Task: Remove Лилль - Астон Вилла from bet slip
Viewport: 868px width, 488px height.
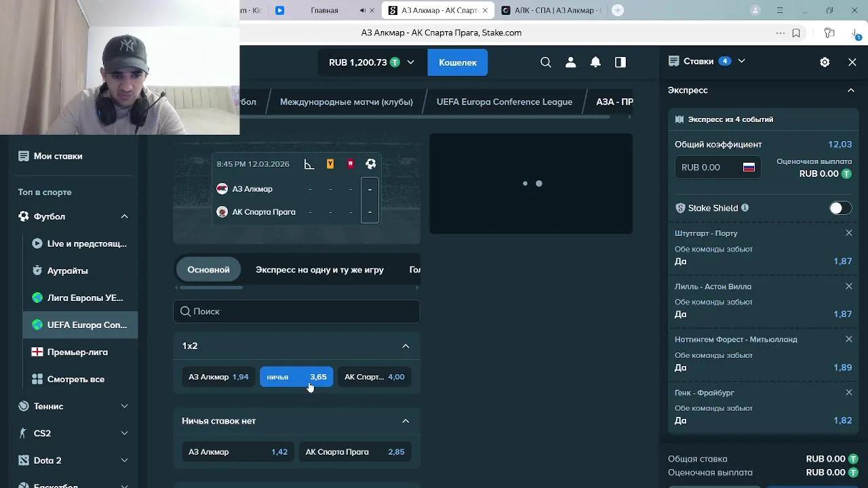Action: 849,286
